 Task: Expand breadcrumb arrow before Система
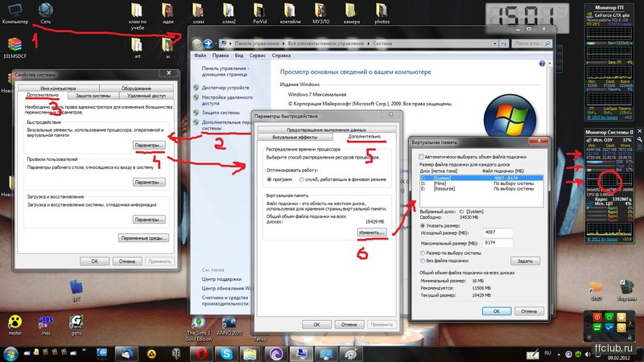click(369, 43)
